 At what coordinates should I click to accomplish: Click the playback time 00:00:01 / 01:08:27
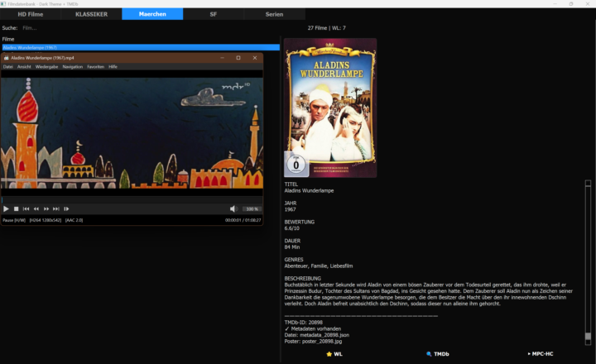point(243,220)
